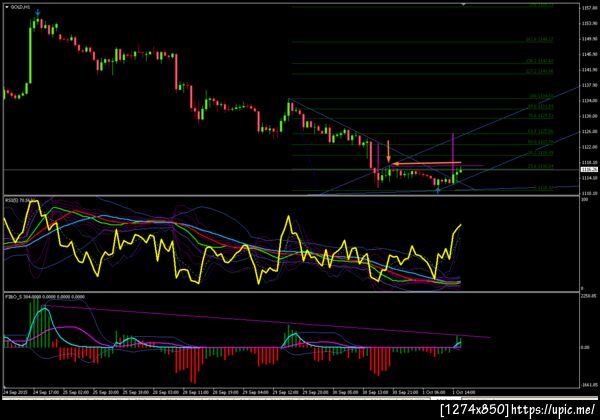This screenshot has width=600, height=420.
Task: Click the FIBO_S indicator label
Action: [45, 297]
